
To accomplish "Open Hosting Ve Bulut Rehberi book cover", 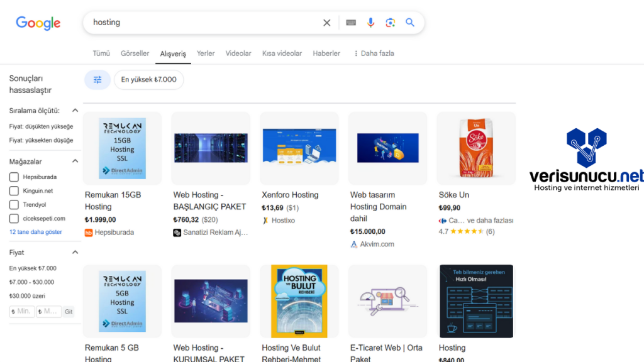I will 299,301.
